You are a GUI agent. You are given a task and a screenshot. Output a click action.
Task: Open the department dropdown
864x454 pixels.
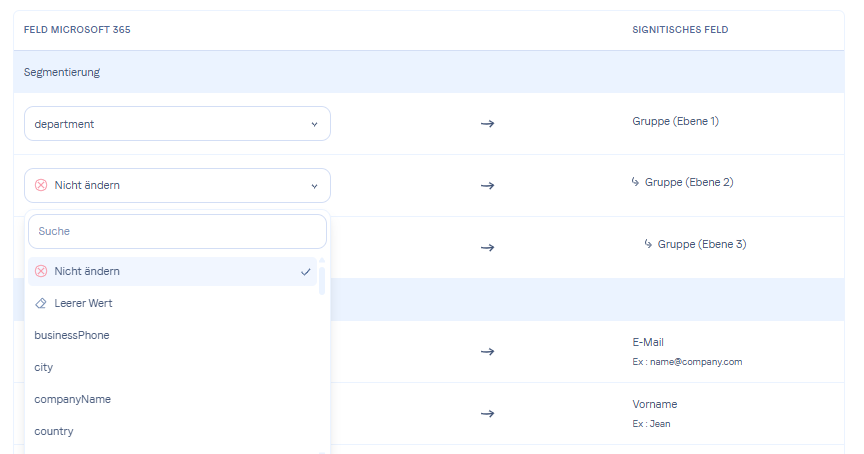coord(177,124)
